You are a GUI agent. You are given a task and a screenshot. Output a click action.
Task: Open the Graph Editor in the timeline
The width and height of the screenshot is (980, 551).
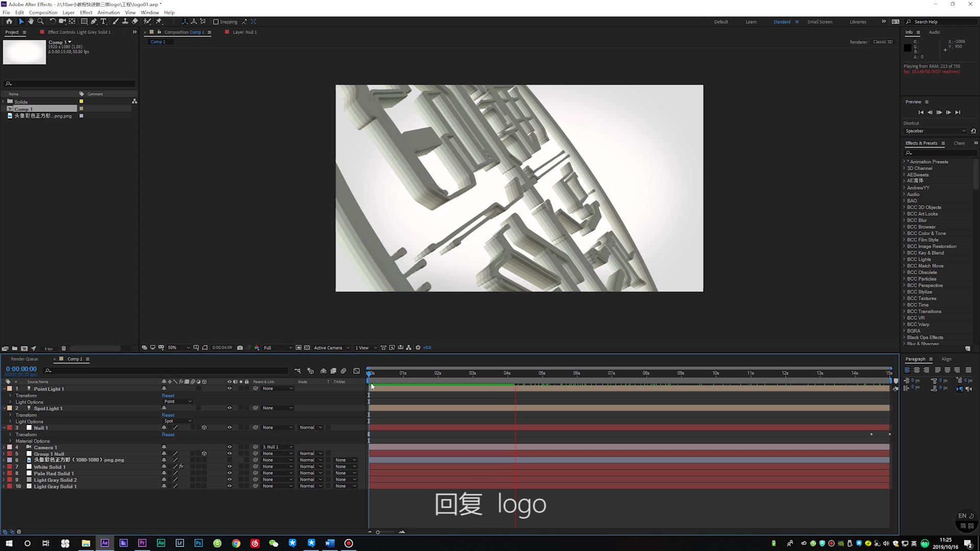coord(357,371)
